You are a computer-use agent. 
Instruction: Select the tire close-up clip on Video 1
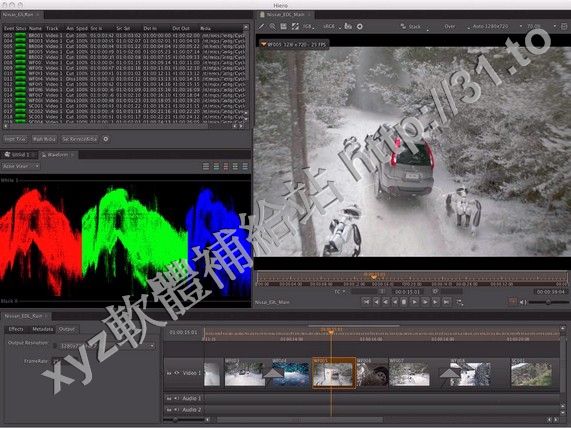pos(372,372)
